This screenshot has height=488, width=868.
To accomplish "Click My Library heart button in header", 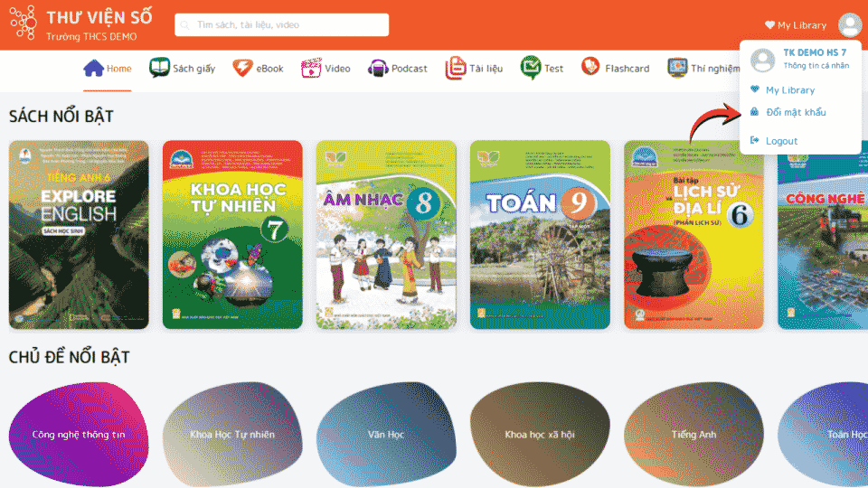I will [796, 25].
